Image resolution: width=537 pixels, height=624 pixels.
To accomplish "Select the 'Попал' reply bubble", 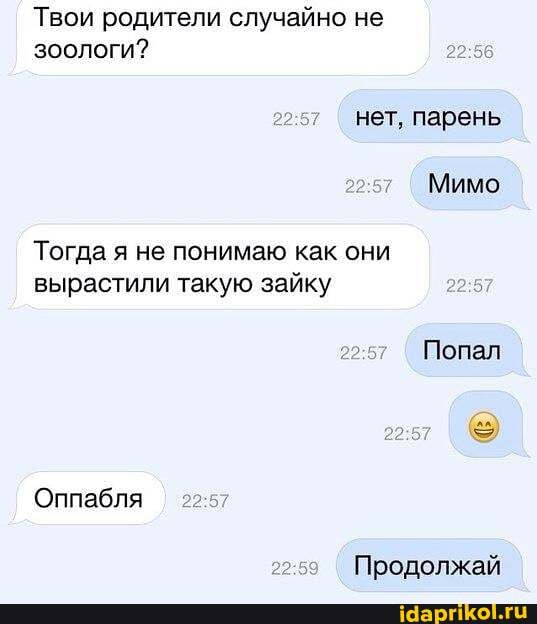I will pos(464,351).
